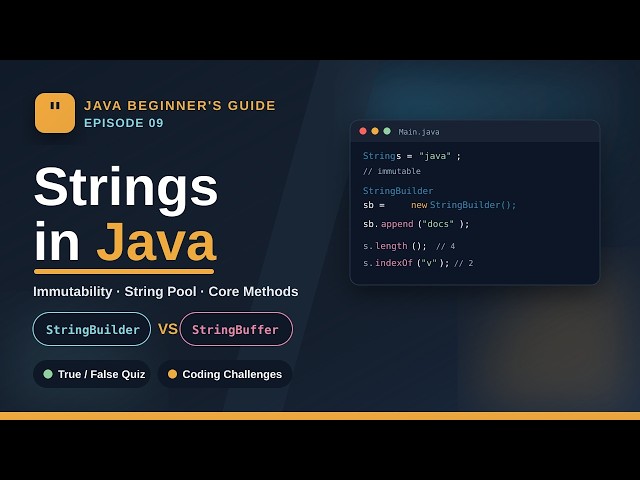
Task: Click the red dot in code window
Action: click(362, 131)
